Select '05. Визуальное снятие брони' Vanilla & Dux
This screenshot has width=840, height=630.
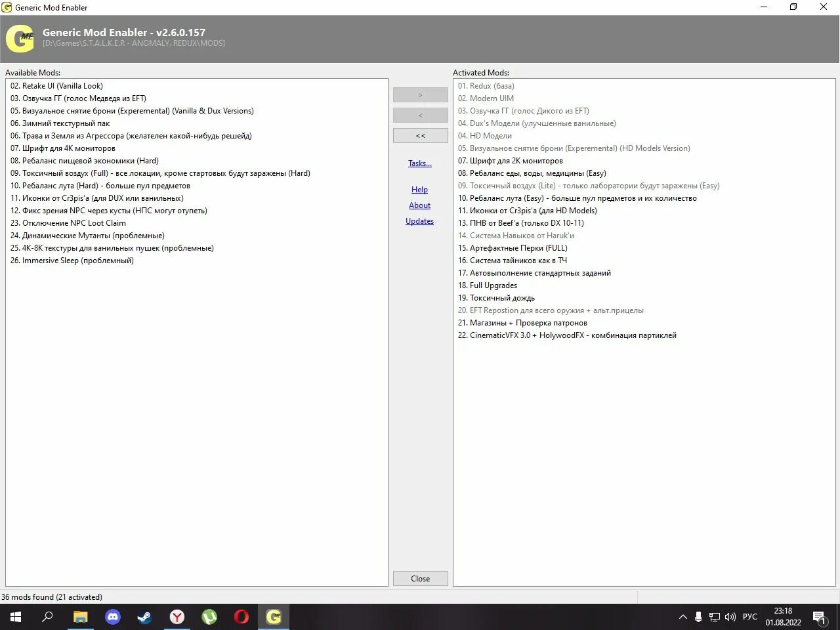pyautogui.click(x=132, y=111)
